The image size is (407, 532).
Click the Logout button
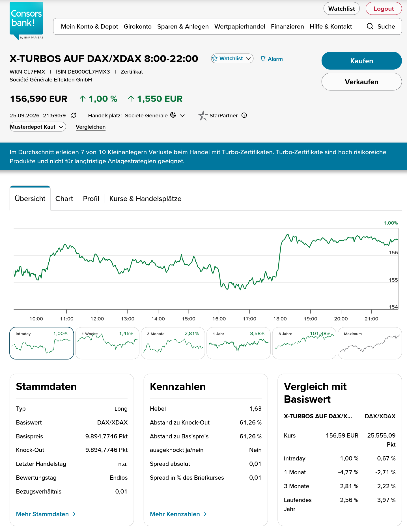[384, 9]
